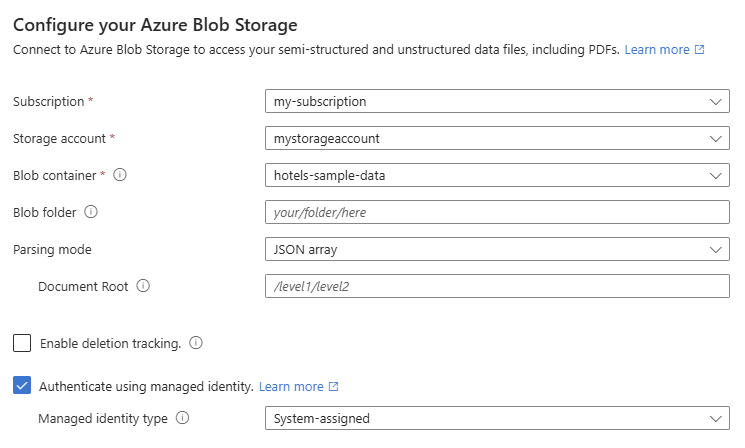Uncheck Authenticate using managed identity
745x448 pixels.
22,386
